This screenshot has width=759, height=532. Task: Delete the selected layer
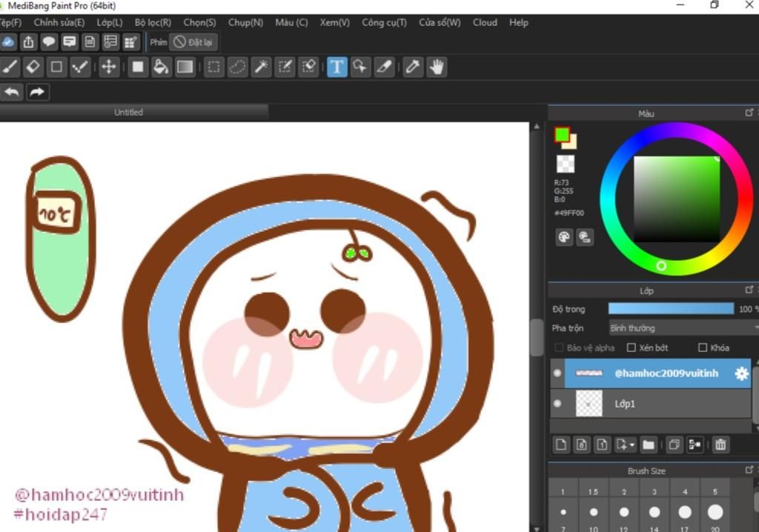[720, 445]
